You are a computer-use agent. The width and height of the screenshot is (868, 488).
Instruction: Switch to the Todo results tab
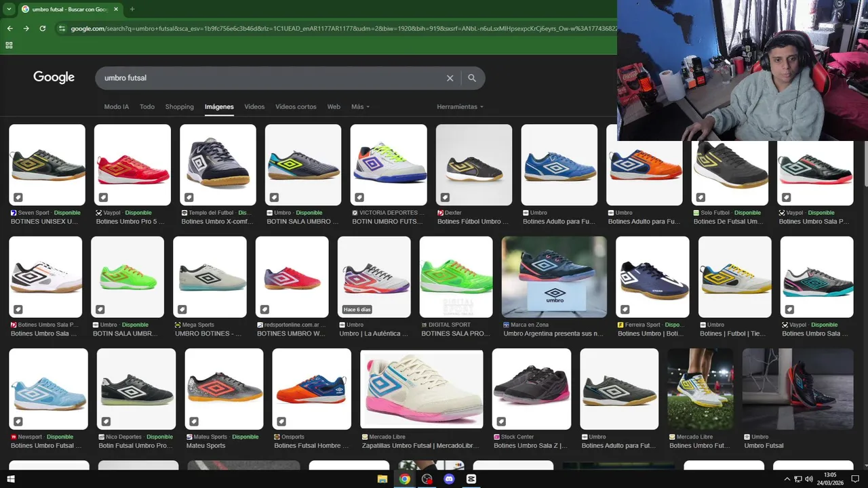pyautogui.click(x=147, y=107)
